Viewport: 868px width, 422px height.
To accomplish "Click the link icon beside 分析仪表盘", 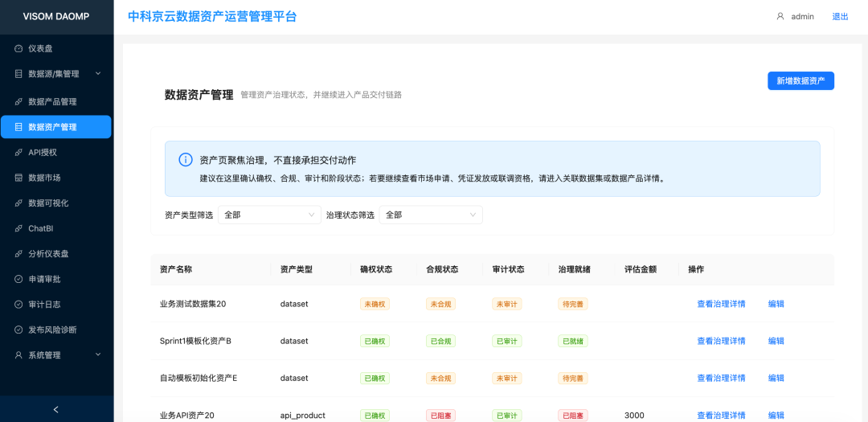I will [x=18, y=254].
